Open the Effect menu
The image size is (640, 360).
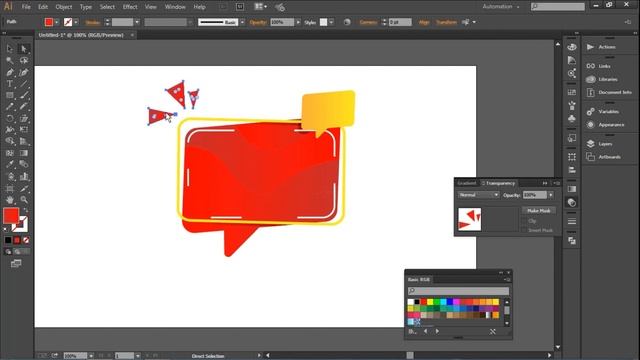click(x=130, y=7)
